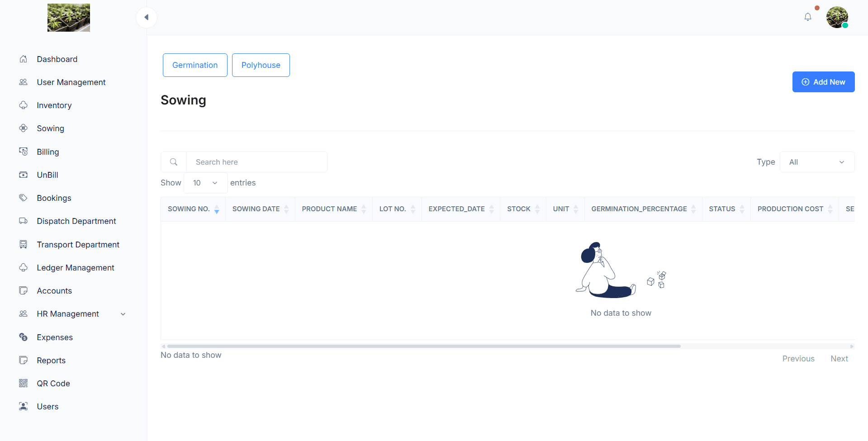This screenshot has width=868, height=441.
Task: Open the show entries count dropdown
Action: coord(205,183)
